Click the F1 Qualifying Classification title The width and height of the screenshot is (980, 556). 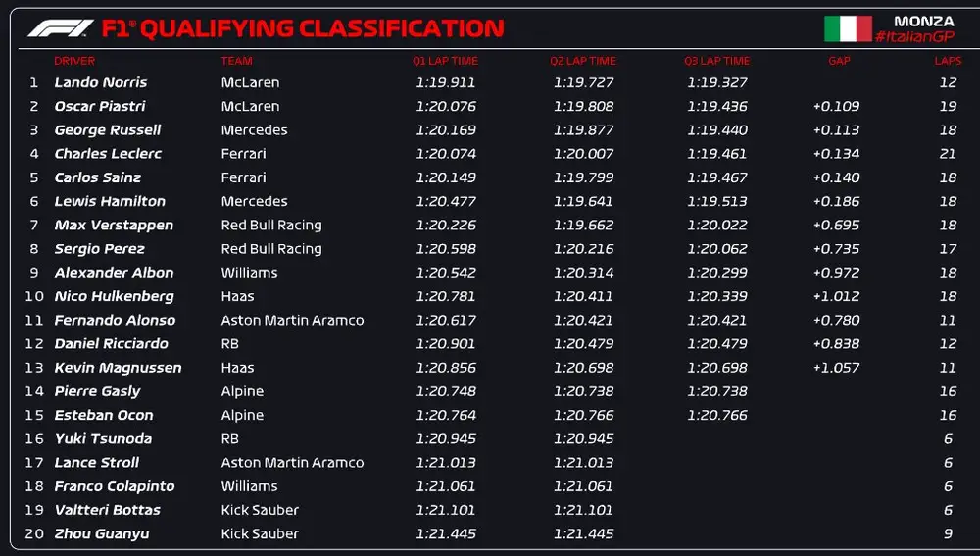pos(303,28)
